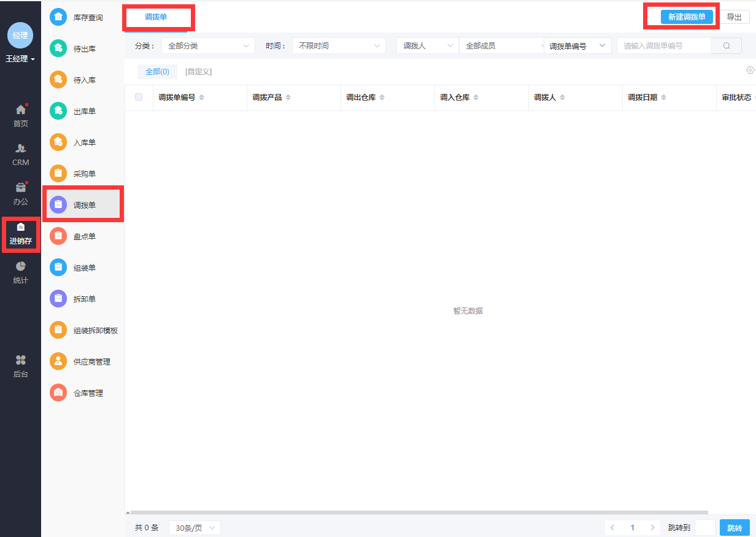Click the 采购单 circle icon

pyautogui.click(x=58, y=174)
